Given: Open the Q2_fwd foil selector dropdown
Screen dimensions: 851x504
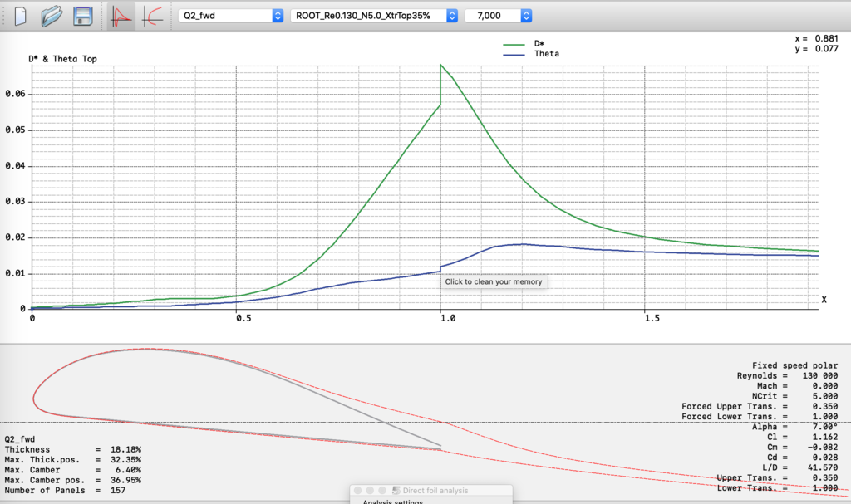Looking at the screenshot, I should [230, 16].
